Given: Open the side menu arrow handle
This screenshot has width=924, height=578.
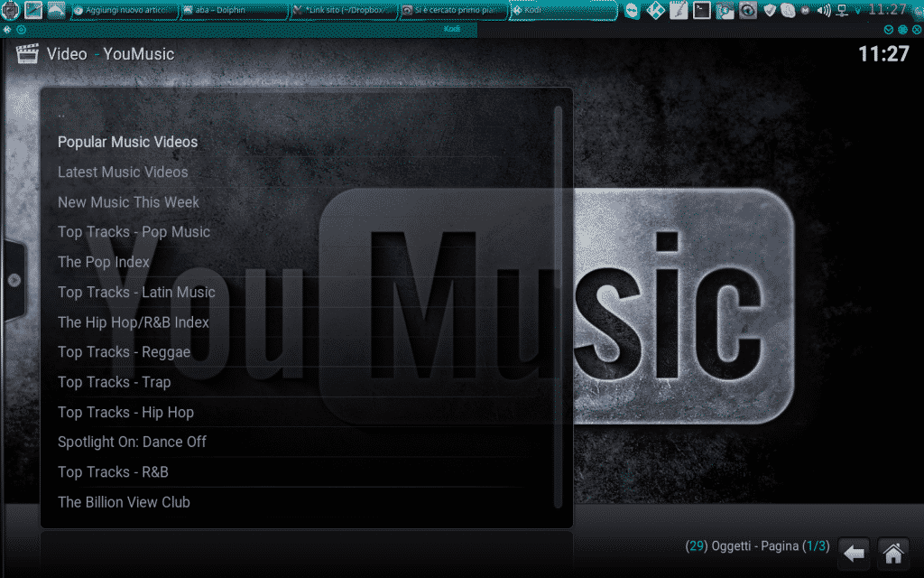Looking at the screenshot, I should 14,281.
